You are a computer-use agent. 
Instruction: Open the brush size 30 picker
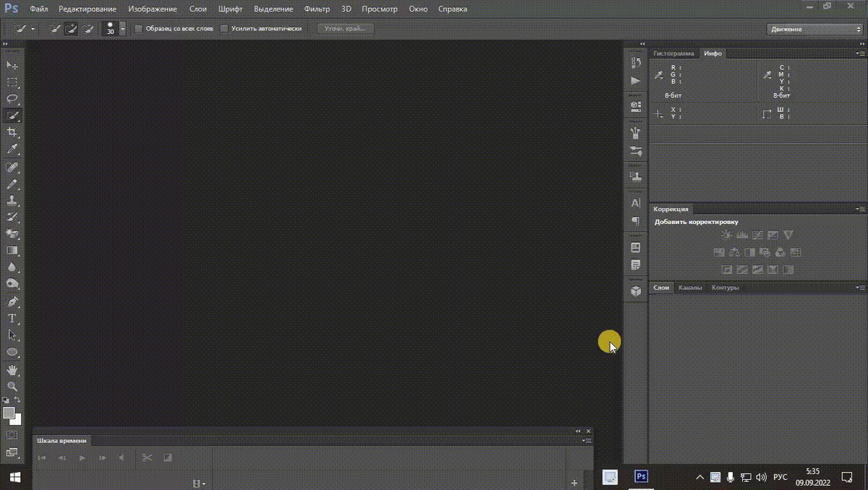click(x=122, y=29)
